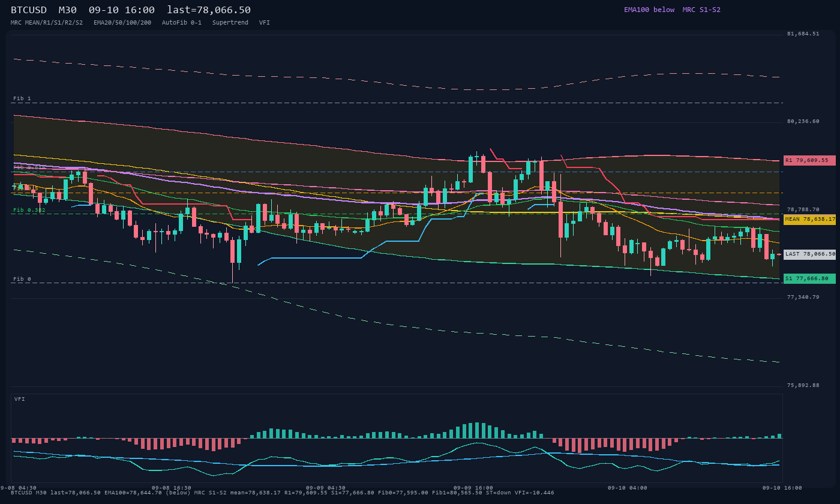840x504 pixels.
Task: Select the 'Supertrend' indicator label
Action: [230, 22]
